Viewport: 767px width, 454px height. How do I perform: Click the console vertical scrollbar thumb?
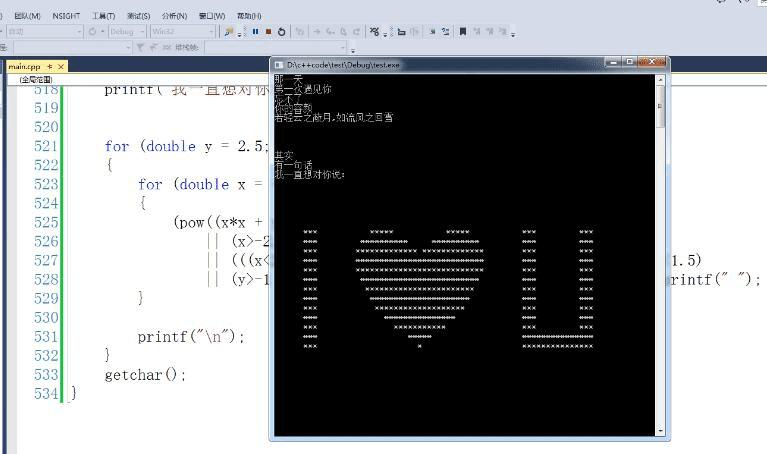(x=660, y=106)
